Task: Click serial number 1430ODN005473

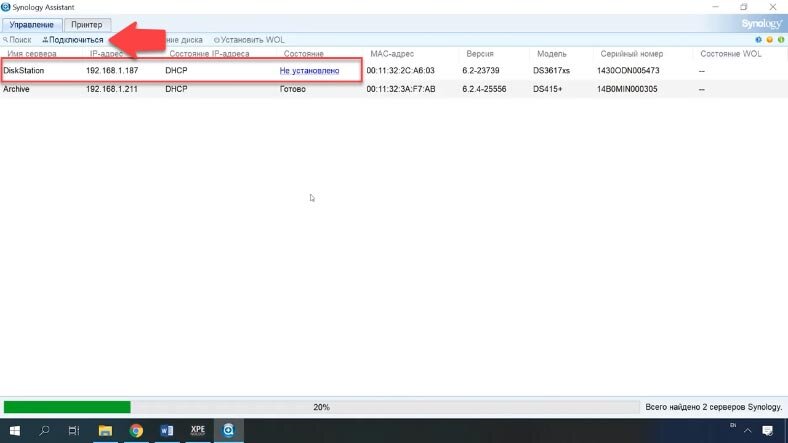Action: click(x=628, y=71)
